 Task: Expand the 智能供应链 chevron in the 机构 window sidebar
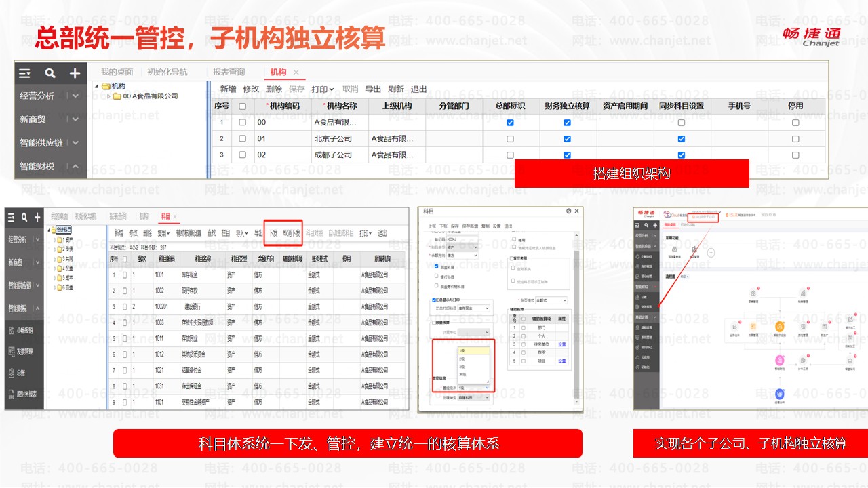tap(75, 143)
